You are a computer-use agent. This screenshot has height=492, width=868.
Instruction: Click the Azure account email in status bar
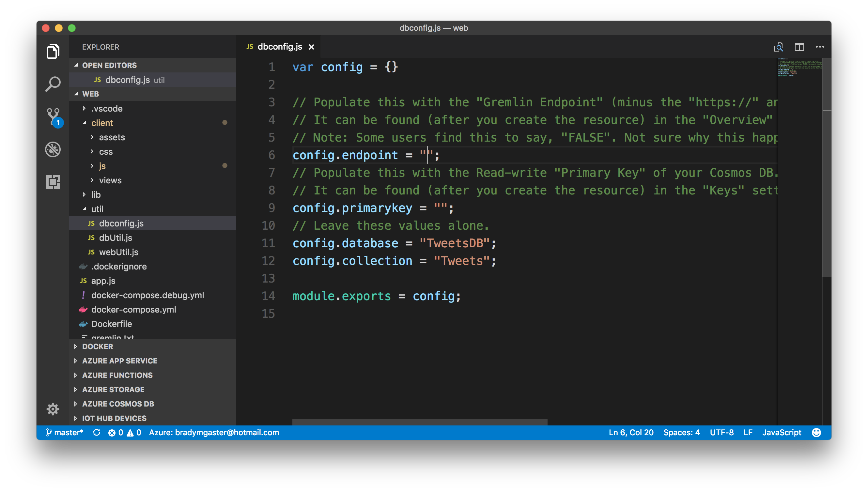(x=213, y=433)
